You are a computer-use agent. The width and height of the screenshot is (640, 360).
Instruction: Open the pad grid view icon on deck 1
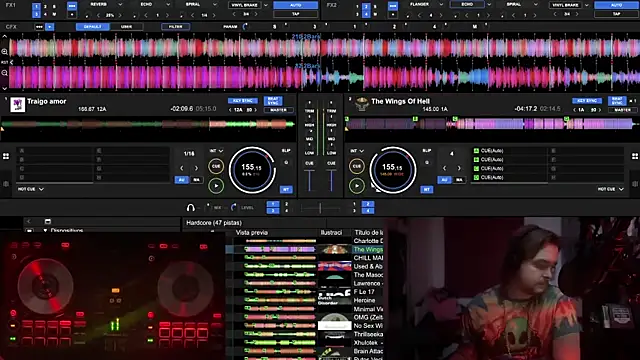[6, 156]
